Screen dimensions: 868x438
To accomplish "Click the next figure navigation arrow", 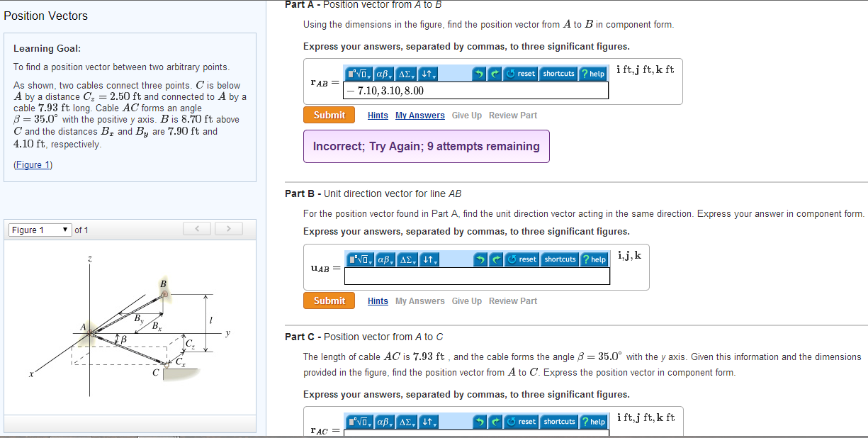I will point(227,228).
